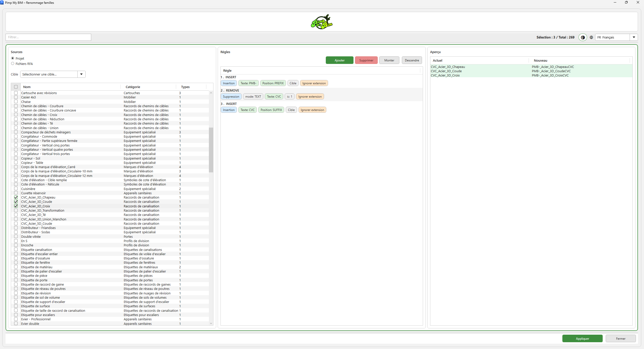Uncheck the CVC_Acier_3D_Croix checkbox
Image resolution: width=644 pixels, height=349 pixels.
click(x=16, y=206)
